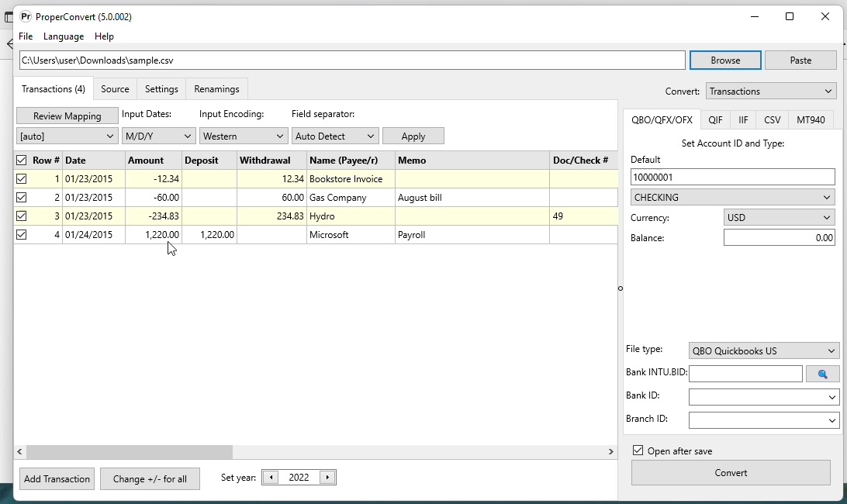Click the Set year value 2022
The image size is (847, 504).
299,478
